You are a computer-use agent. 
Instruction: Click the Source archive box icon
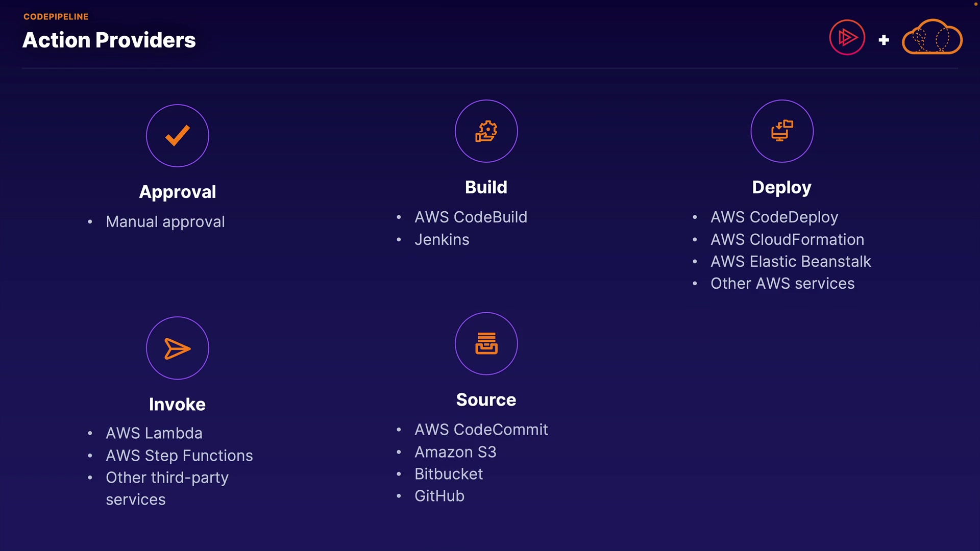point(486,343)
